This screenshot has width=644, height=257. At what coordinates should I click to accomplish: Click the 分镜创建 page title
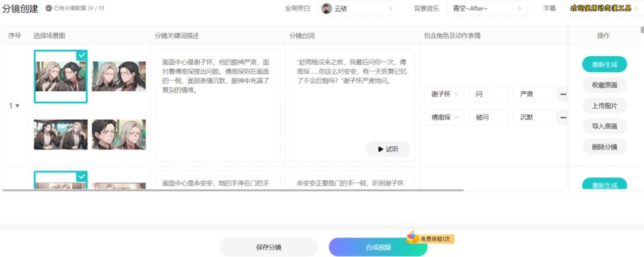(x=20, y=8)
